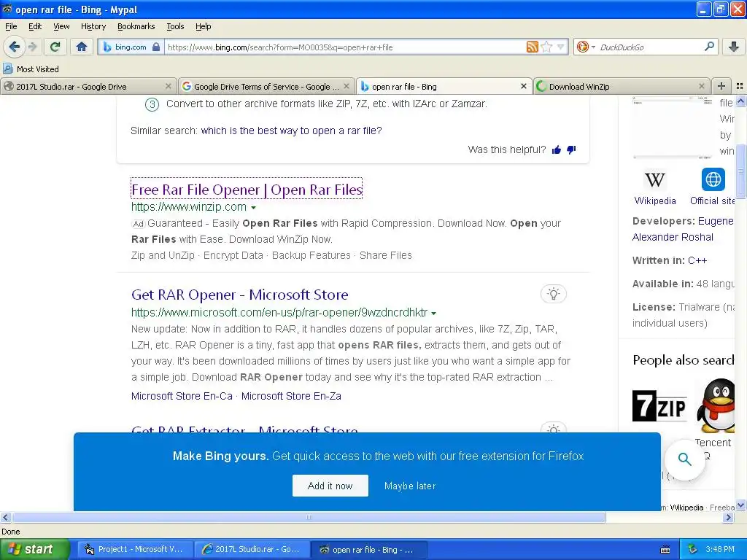Open the Microsoft Store En-Ca sublink
This screenshot has width=747, height=560.
pos(182,396)
